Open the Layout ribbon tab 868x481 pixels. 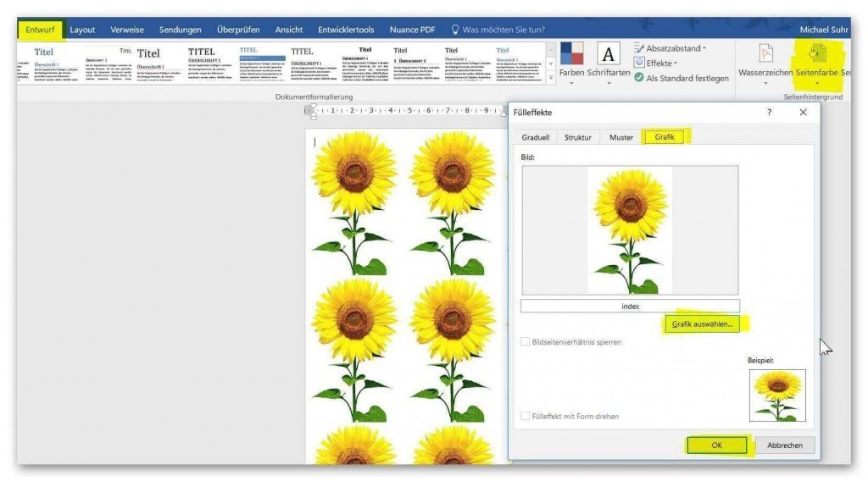(82, 30)
